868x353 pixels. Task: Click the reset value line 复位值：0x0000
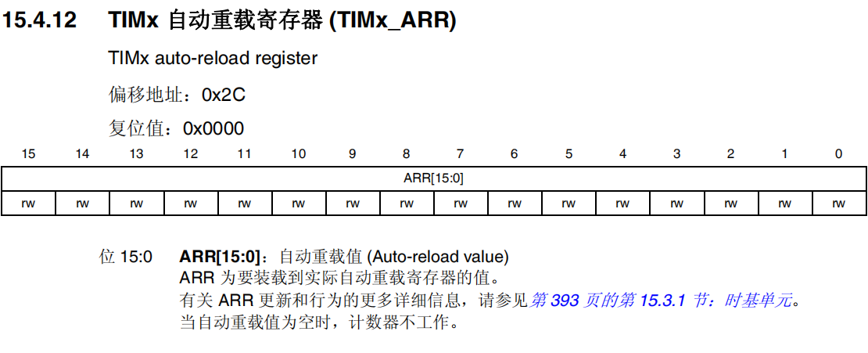(x=176, y=128)
